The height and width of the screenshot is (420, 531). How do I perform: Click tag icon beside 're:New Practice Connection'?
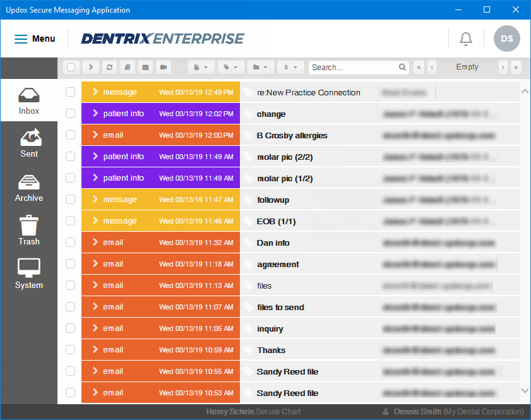tap(248, 92)
